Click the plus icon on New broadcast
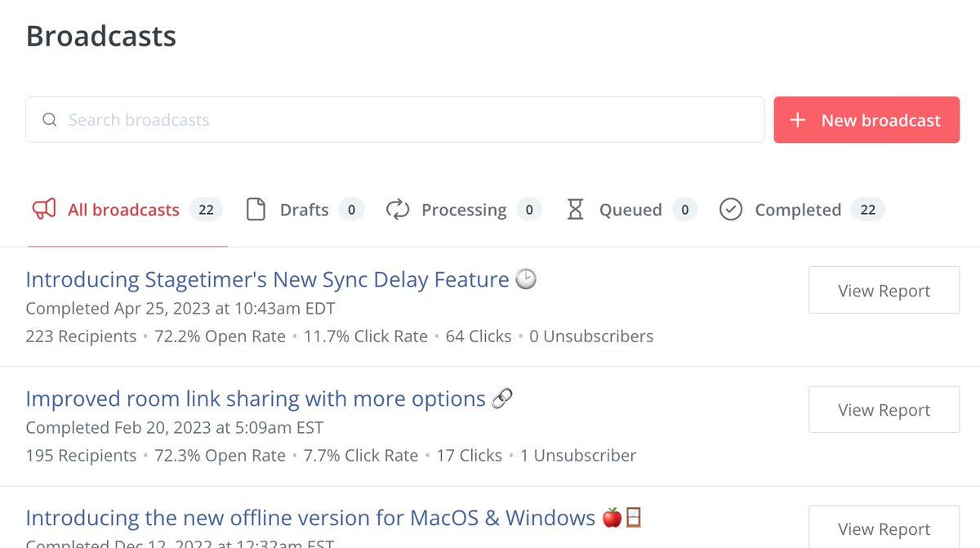This screenshot has height=548, width=980. click(x=798, y=120)
